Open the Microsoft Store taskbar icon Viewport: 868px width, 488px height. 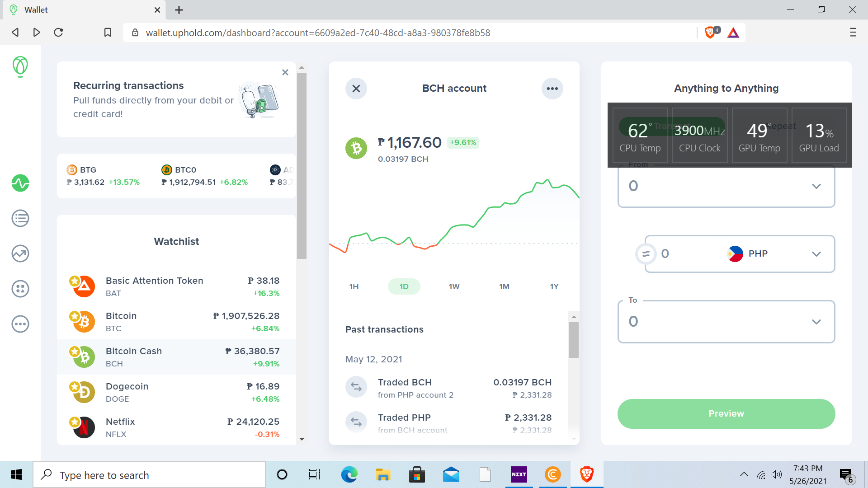(x=417, y=474)
